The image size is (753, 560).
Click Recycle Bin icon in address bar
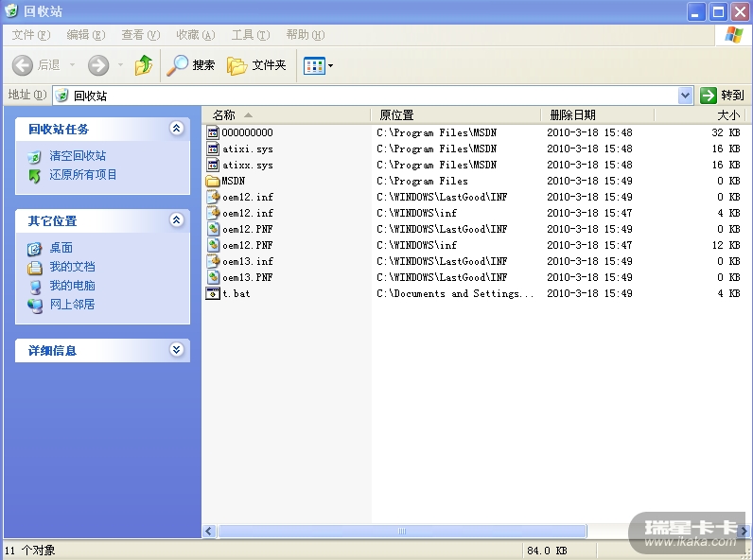61,96
